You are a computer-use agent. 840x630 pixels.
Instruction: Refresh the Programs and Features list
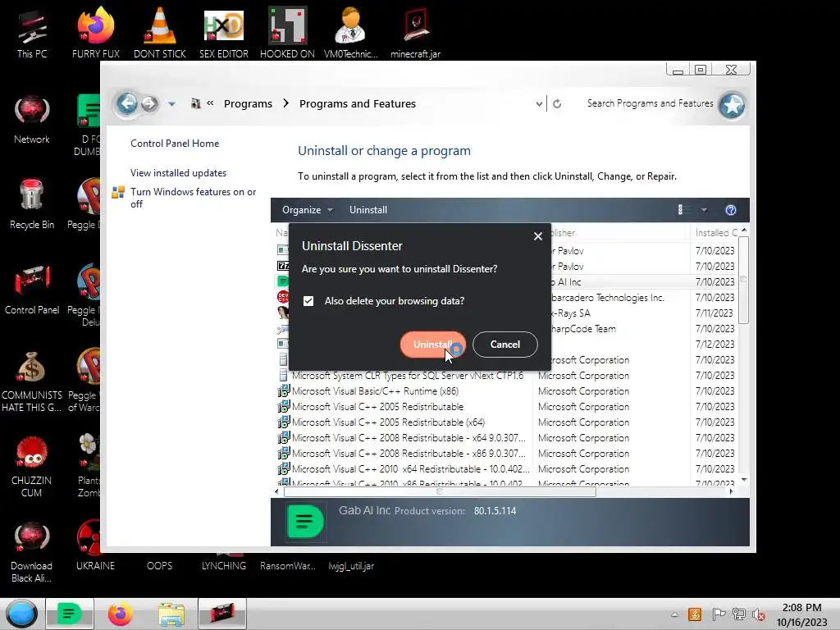tap(557, 104)
